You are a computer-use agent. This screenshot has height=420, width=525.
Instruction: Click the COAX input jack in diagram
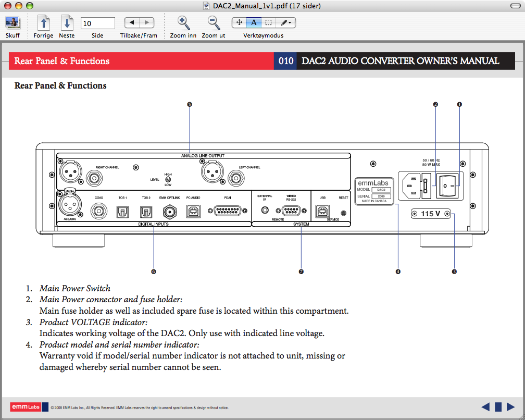[99, 212]
